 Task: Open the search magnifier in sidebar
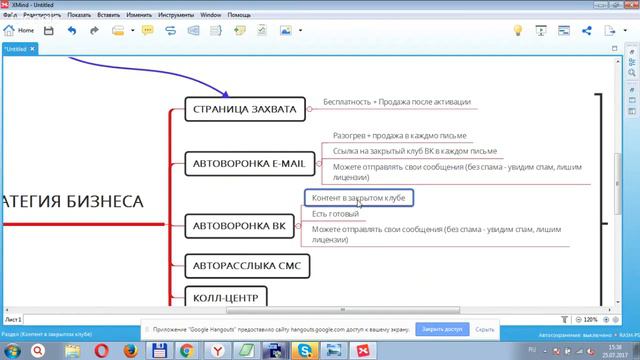click(x=632, y=73)
